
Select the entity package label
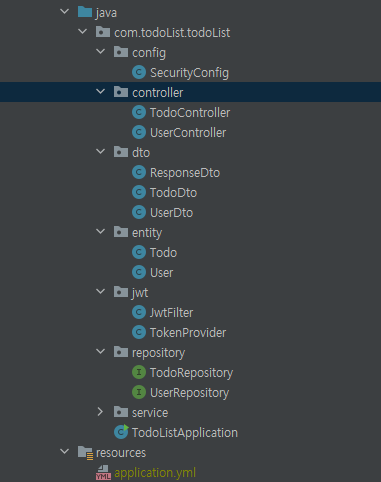pos(147,233)
